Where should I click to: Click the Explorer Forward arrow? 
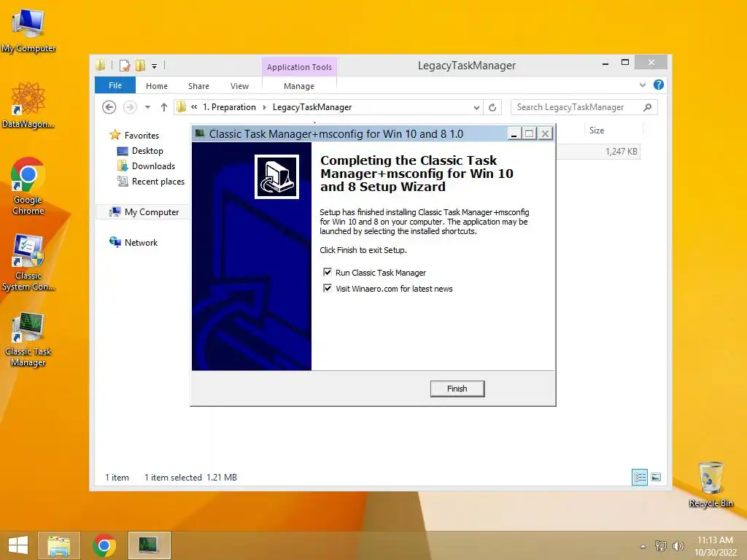click(x=130, y=107)
